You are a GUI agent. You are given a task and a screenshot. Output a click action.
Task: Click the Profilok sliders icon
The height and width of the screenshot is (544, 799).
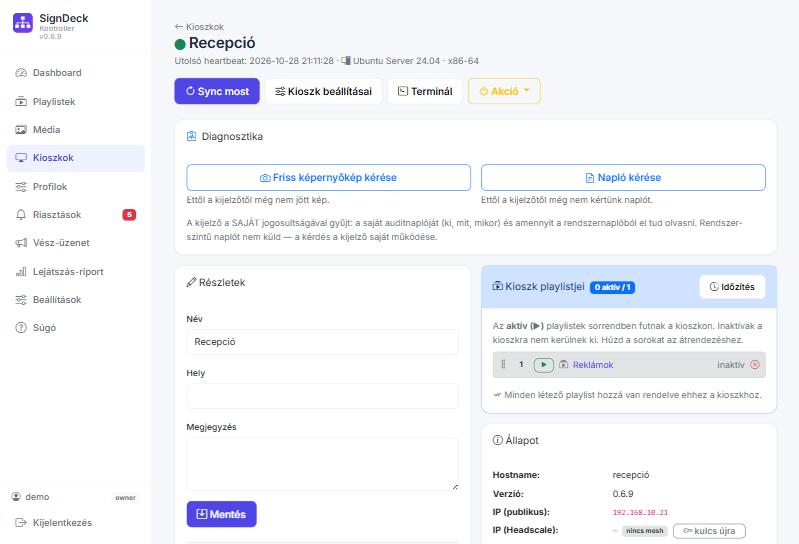pyautogui.click(x=21, y=186)
